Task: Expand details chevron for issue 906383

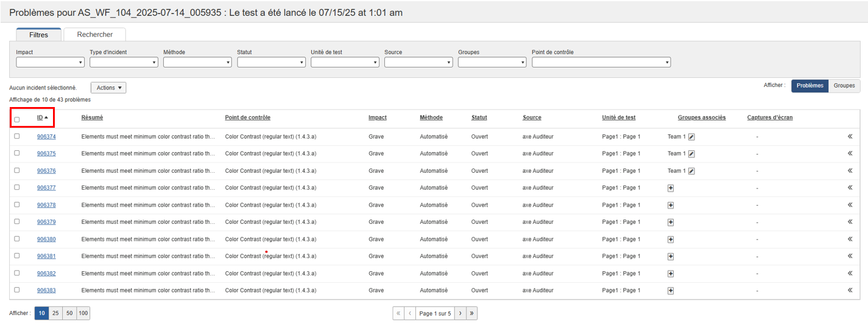Action: pyautogui.click(x=850, y=291)
